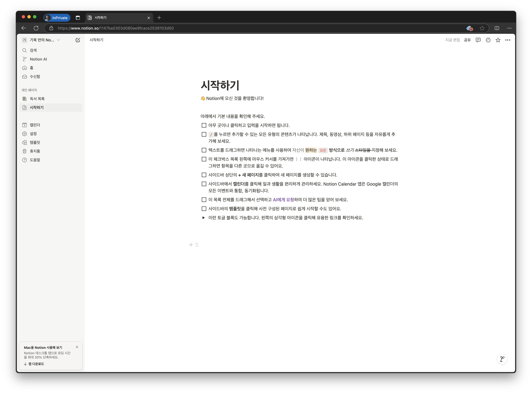The height and width of the screenshot is (394, 532).
Task: Open Notion AI from the sidebar
Action: click(51, 59)
